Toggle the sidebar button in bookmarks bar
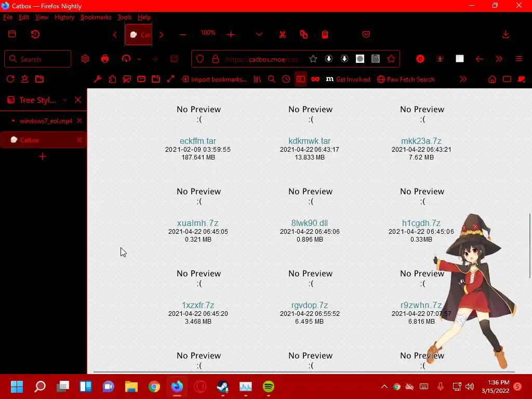This screenshot has height=399, width=532. pyautogui.click(x=301, y=79)
